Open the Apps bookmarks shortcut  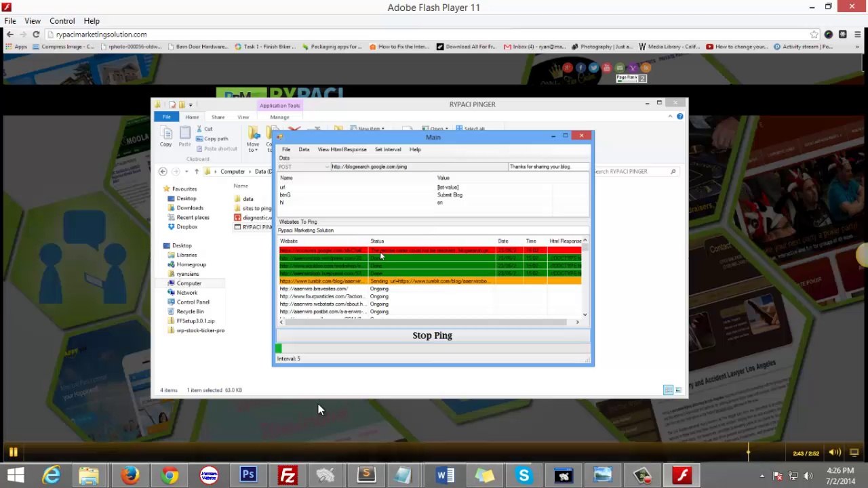tap(16, 47)
